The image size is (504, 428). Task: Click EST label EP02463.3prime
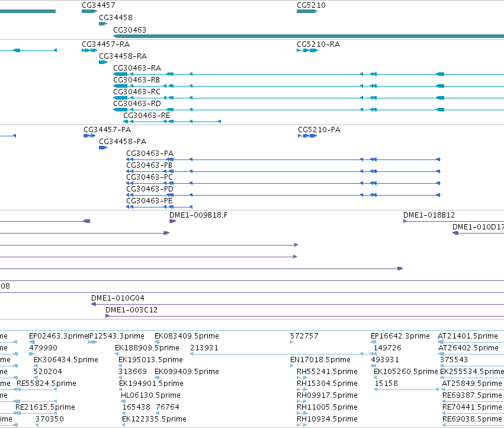pyautogui.click(x=58, y=336)
